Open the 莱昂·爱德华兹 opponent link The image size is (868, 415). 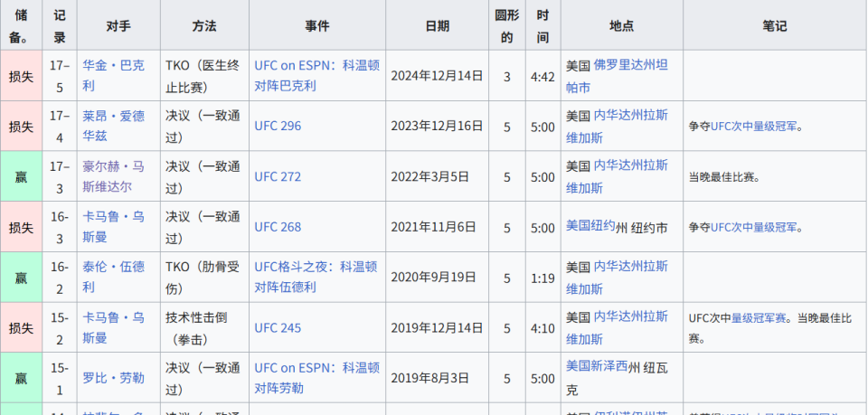[114, 127]
